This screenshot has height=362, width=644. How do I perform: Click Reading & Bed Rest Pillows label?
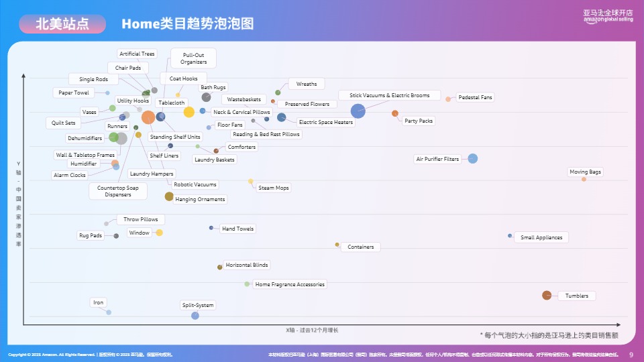tap(266, 134)
